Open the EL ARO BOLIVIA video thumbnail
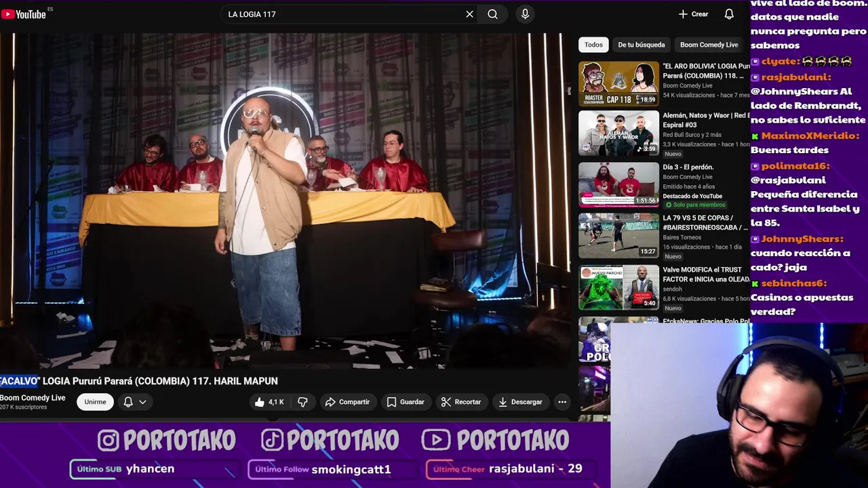The image size is (868, 488). tap(618, 83)
